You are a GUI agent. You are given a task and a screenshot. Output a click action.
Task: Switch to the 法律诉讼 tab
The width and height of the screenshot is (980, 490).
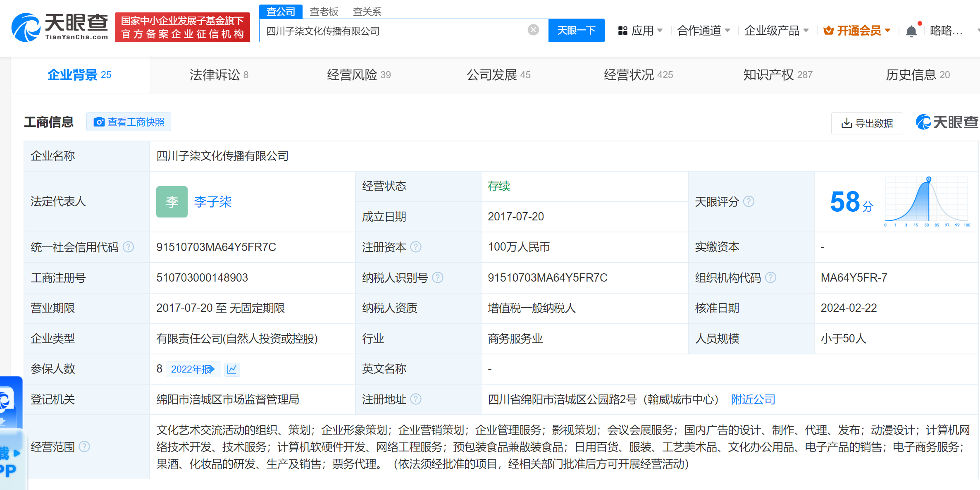coord(219,75)
